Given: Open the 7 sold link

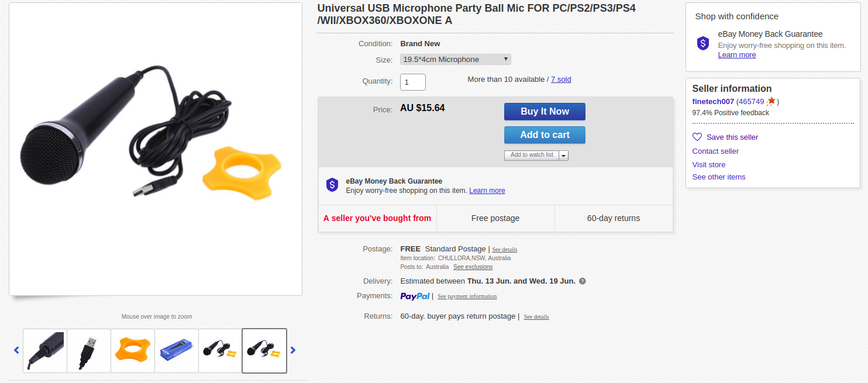Looking at the screenshot, I should click(561, 79).
